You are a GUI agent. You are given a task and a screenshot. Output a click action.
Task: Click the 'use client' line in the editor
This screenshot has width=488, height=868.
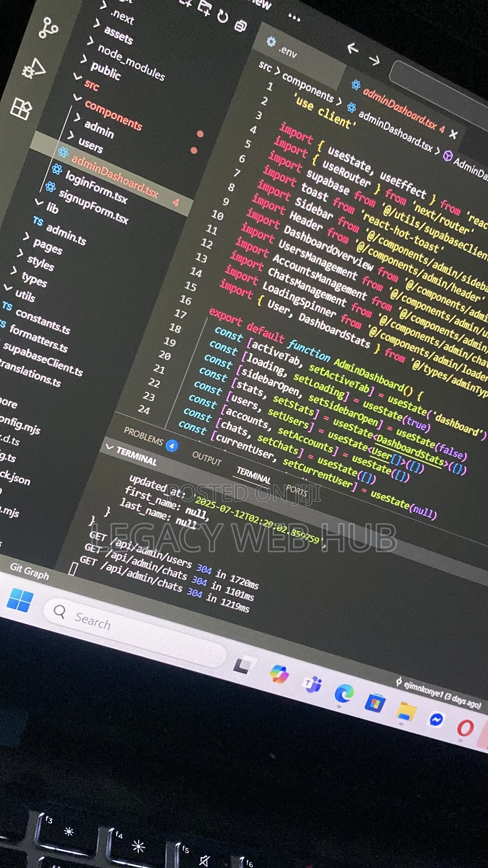pos(325,111)
